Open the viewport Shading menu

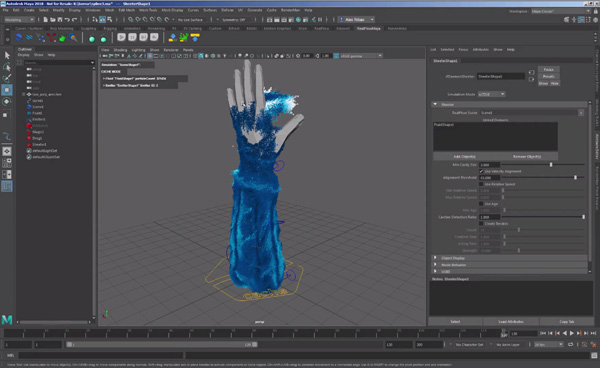pyautogui.click(x=120, y=50)
